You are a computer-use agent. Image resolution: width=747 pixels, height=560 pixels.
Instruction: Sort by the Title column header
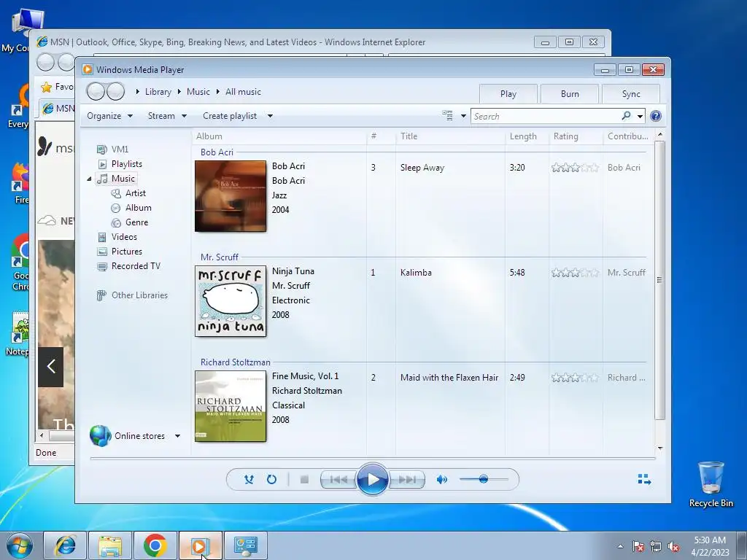(x=450, y=136)
